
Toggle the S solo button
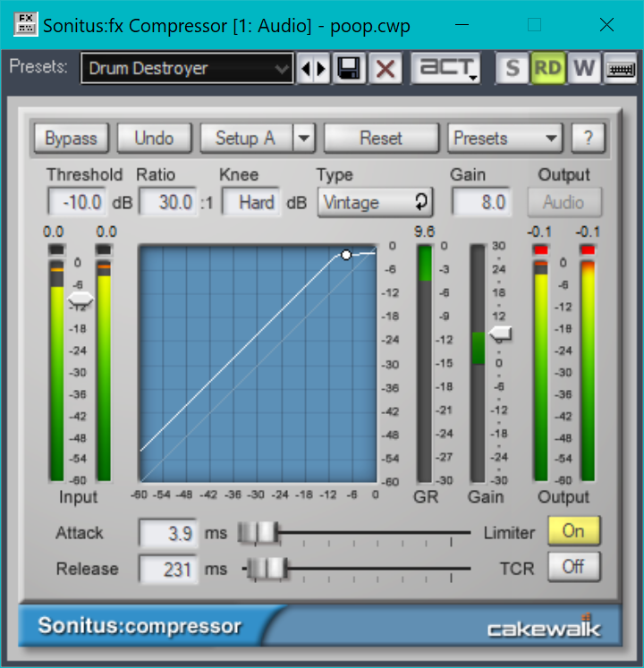pyautogui.click(x=512, y=68)
